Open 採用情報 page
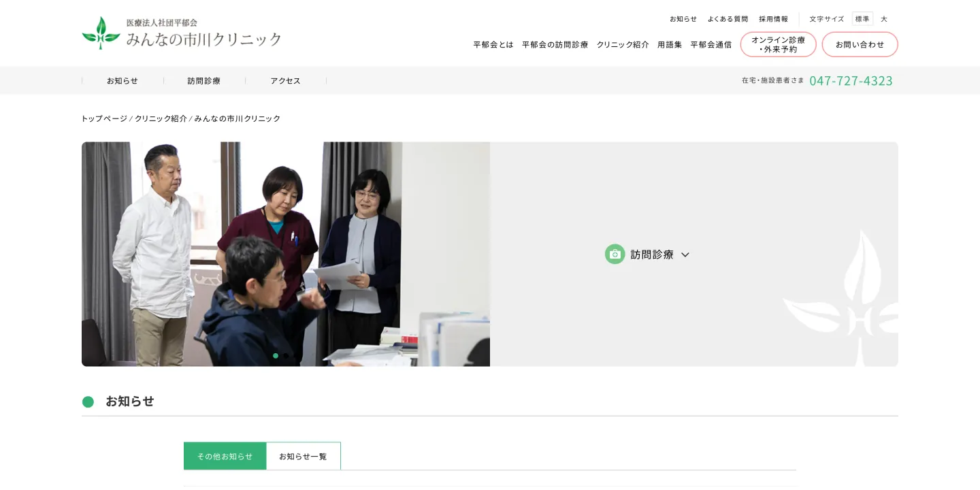980x490 pixels. click(x=773, y=19)
